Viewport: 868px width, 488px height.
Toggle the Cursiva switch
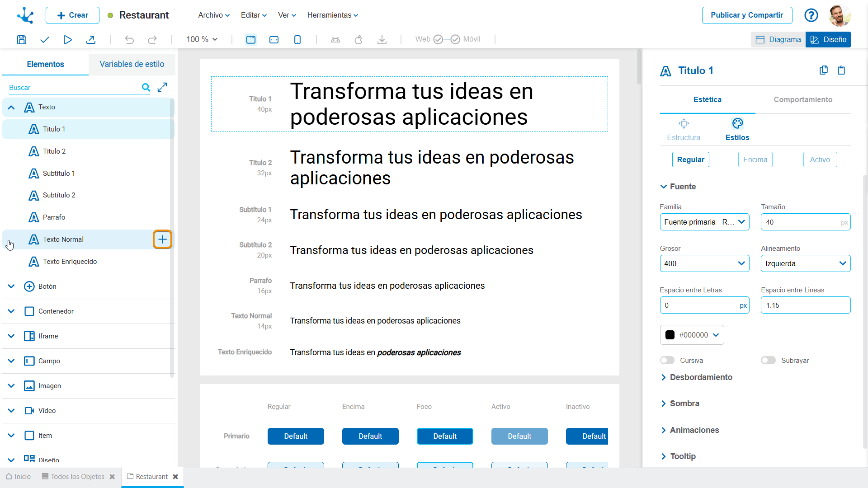(667, 361)
